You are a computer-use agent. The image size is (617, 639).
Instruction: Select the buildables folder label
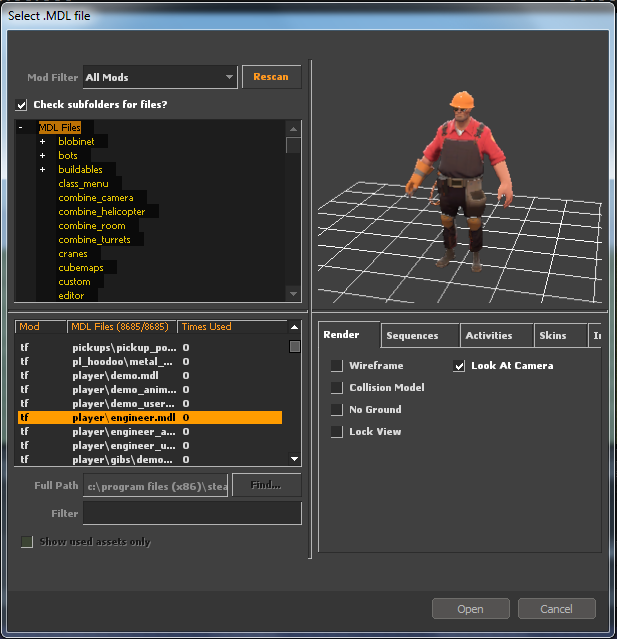80,170
